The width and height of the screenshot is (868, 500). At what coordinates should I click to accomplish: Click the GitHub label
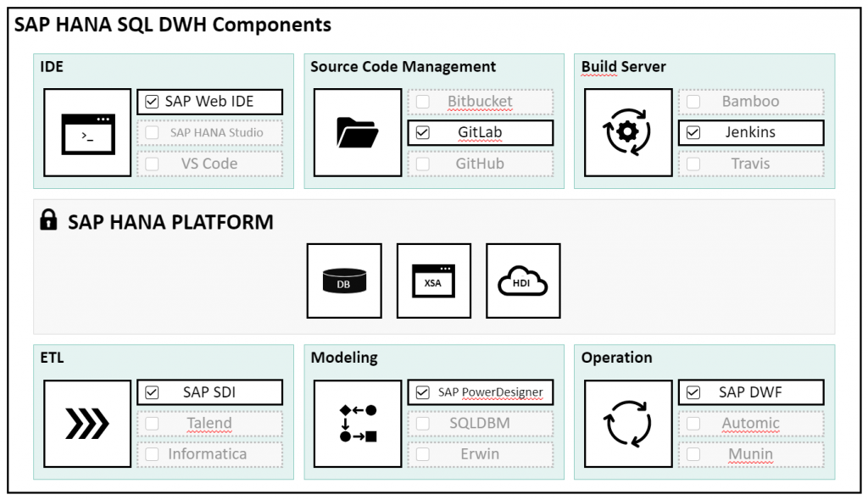coord(480,164)
